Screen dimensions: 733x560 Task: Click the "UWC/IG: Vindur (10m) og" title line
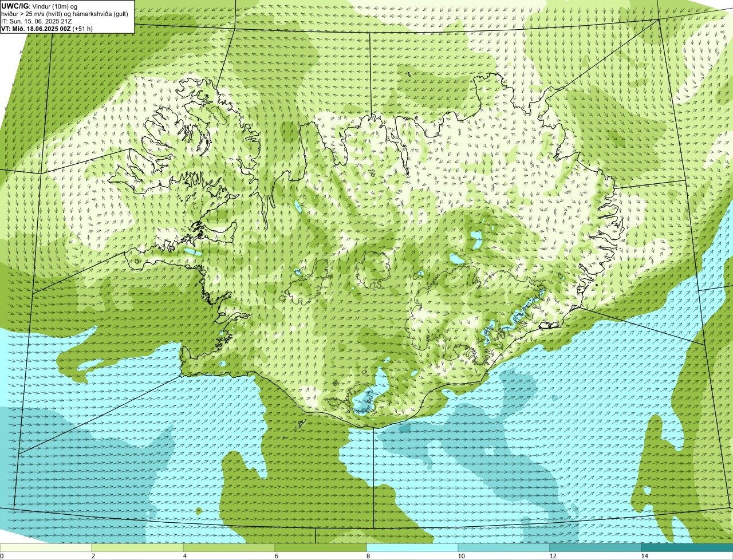pyautogui.click(x=40, y=6)
